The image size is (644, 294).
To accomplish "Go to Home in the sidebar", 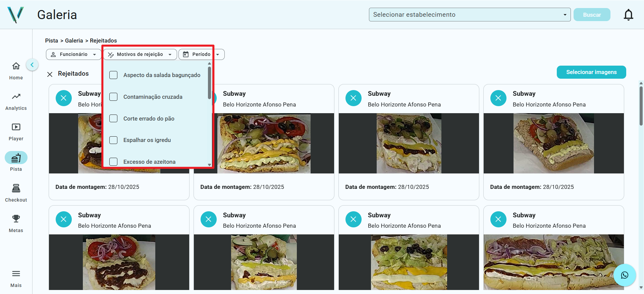I will tap(16, 71).
